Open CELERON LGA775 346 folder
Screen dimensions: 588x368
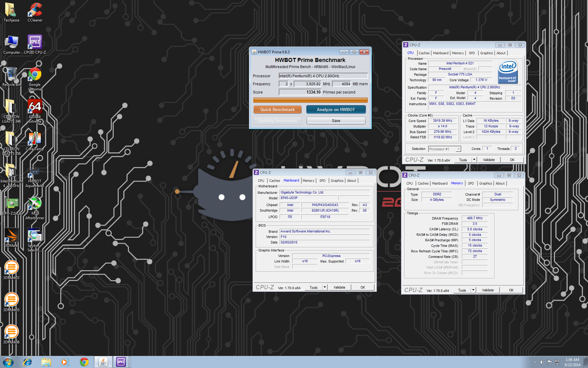11,111
